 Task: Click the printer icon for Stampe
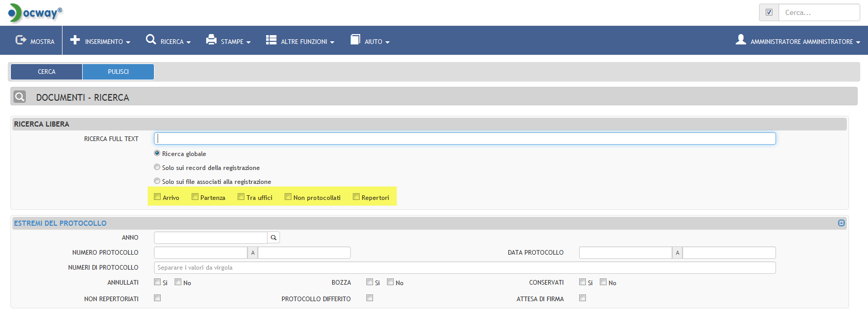[x=211, y=40]
